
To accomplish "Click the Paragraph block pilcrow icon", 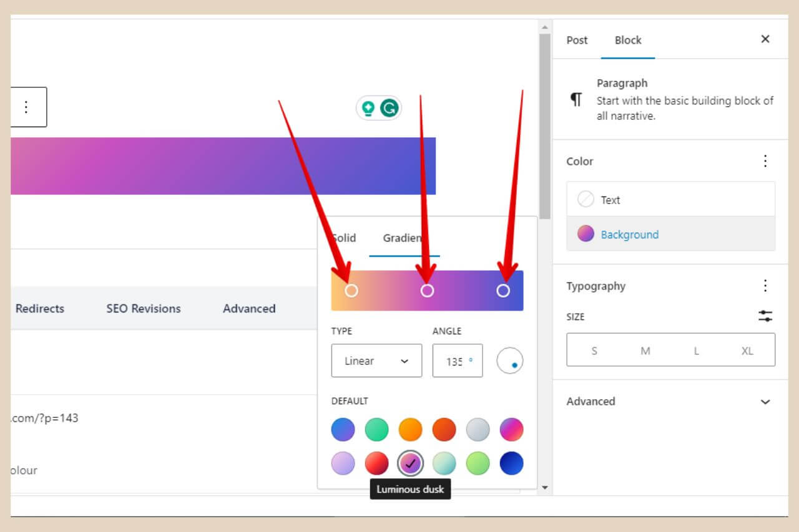I will click(x=576, y=100).
